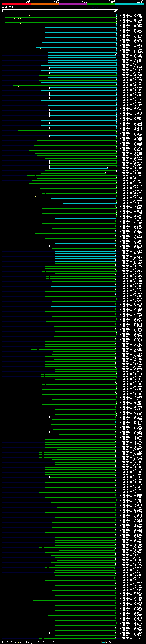Select label UniRef100_A4SMN3
This screenshot has width=146, height=644.
(x=131, y=218)
